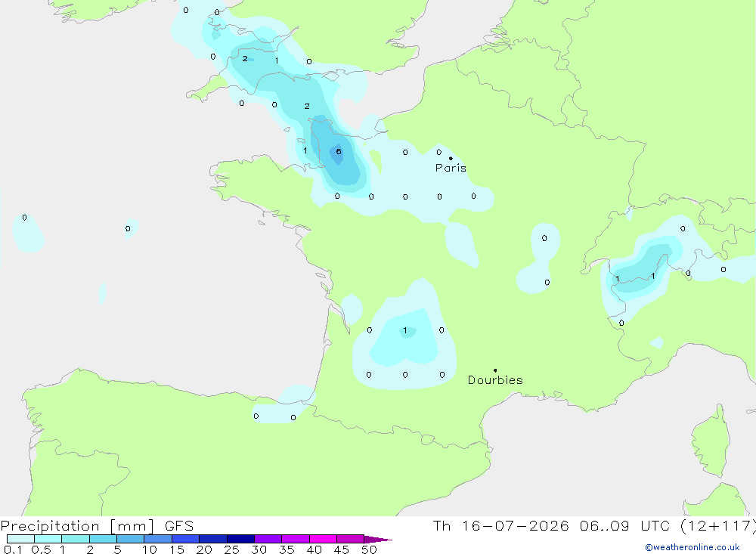756x554 pixels.
Task: Click the Dourbies location dot marker
Action: 495,370
